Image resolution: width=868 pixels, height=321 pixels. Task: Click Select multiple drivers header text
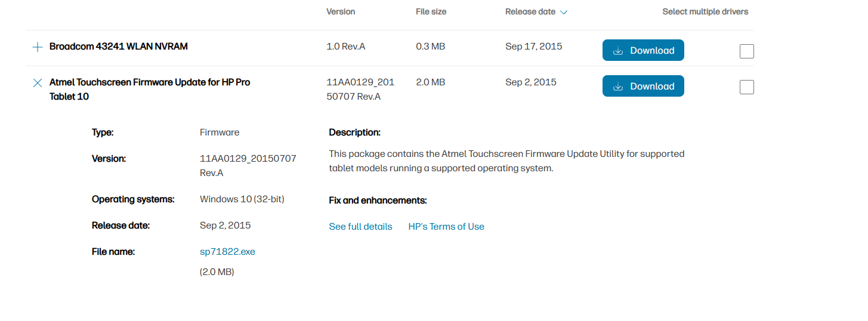[705, 12]
